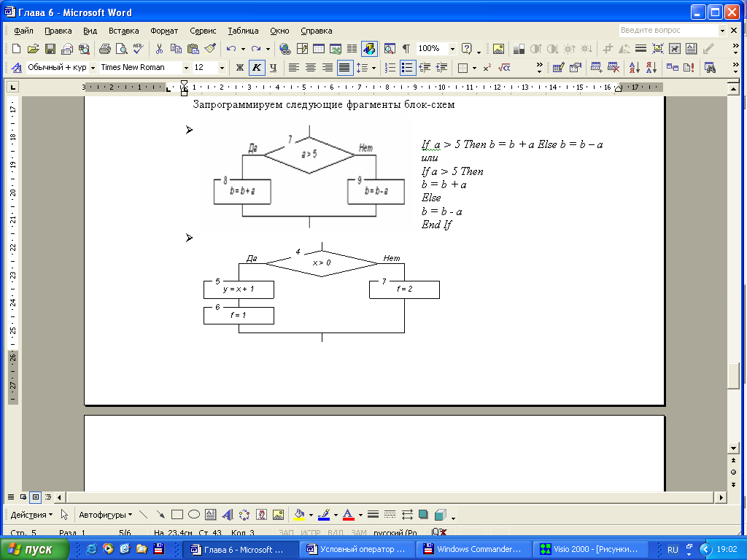Open shadow style options
This screenshot has width=747, height=560.
pyautogui.click(x=423, y=515)
